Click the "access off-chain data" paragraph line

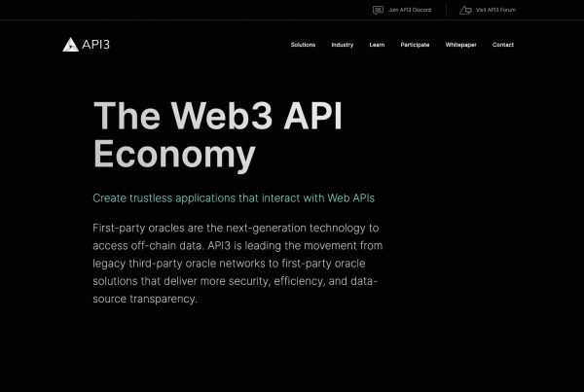click(235, 245)
